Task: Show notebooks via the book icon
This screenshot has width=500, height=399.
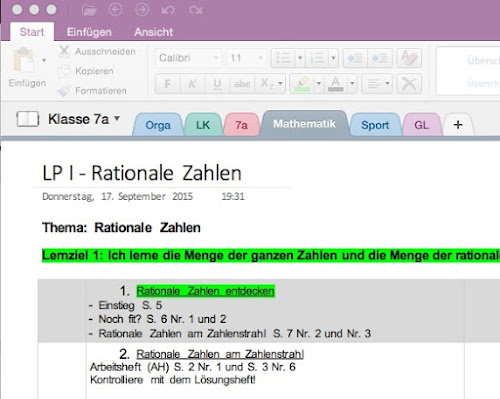Action: (x=28, y=119)
